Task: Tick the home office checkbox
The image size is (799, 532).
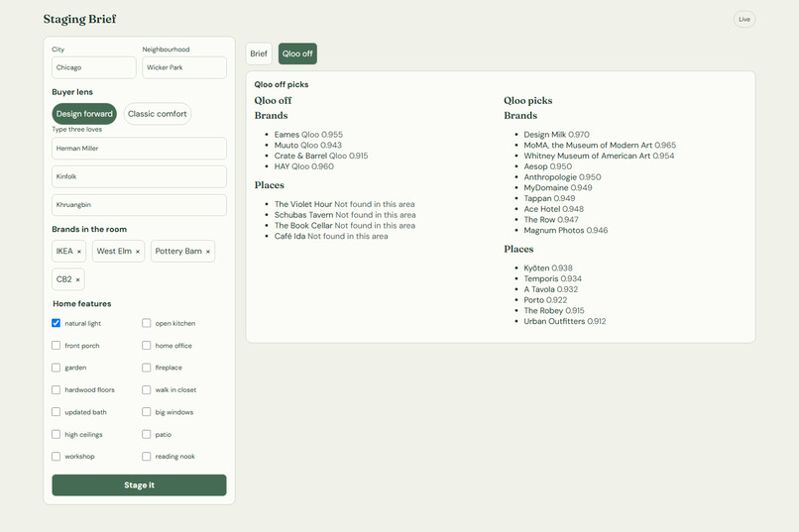Action: point(147,346)
